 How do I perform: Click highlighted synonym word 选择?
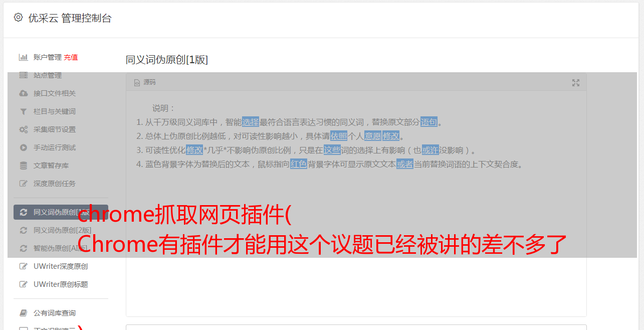(251, 122)
